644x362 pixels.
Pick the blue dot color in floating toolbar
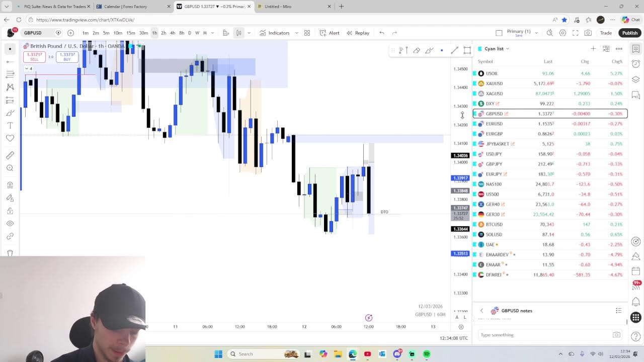(x=442, y=50)
